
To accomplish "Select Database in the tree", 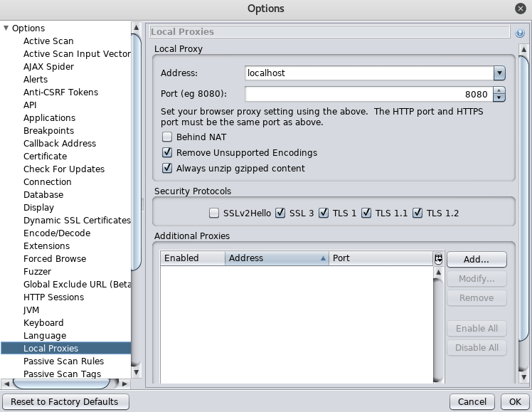I will point(43,195).
